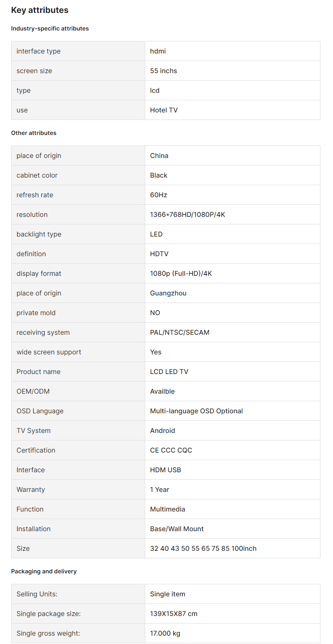Click the Android TV System value
Screen dimensions: 333x644
(x=163, y=430)
